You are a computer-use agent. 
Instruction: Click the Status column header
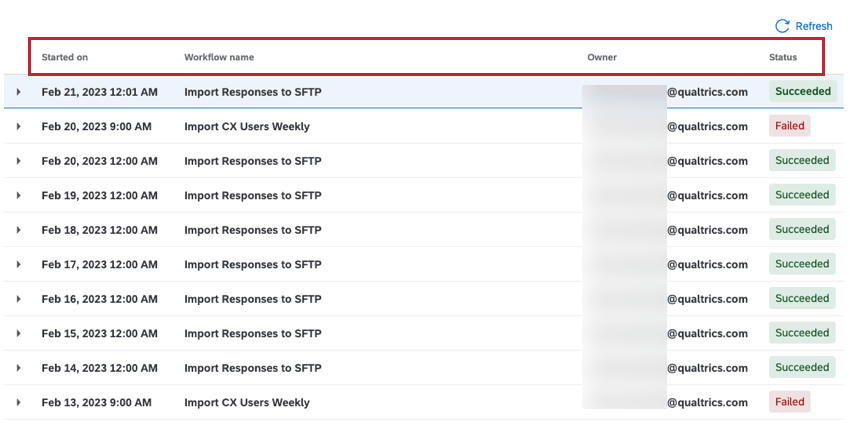(x=783, y=57)
